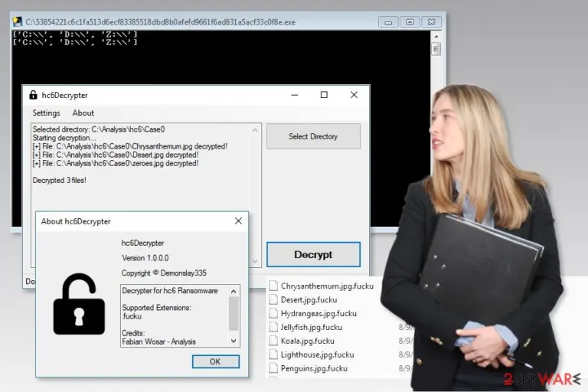Image resolution: width=588 pixels, height=392 pixels.
Task: Click the Penguins.jpg.fucku file icon
Action: click(273, 368)
